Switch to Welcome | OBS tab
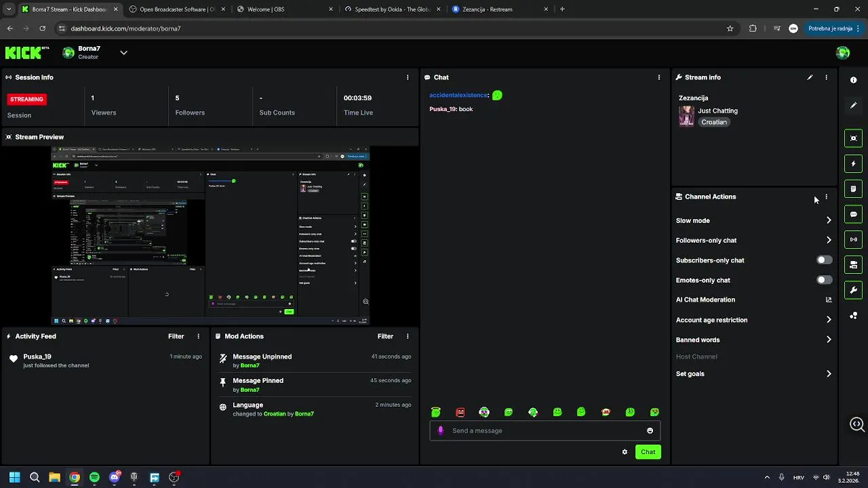The width and height of the screenshot is (868, 488). click(x=285, y=9)
